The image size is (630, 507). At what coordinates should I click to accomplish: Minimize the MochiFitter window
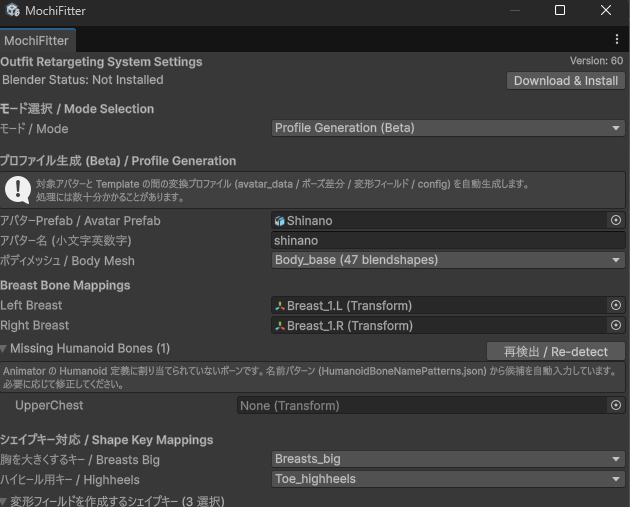tap(515, 10)
